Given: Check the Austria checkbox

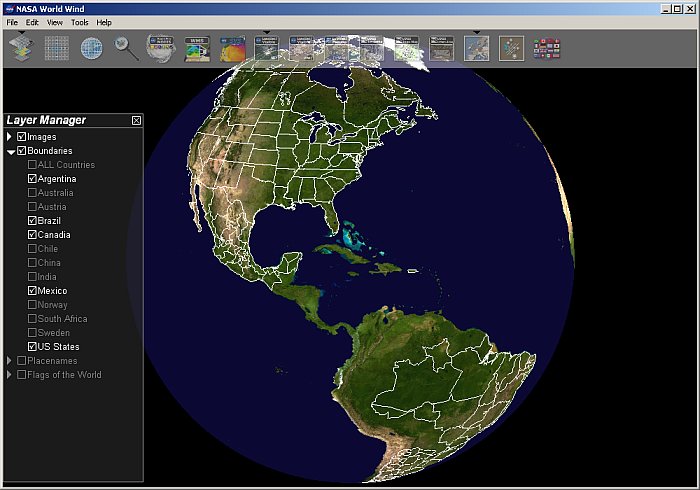Looking at the screenshot, I should click(32, 207).
